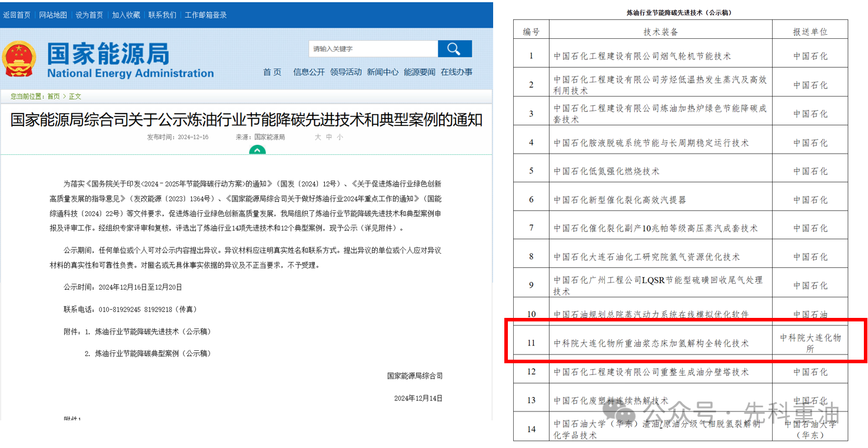Click 设为首页 in top bar
This screenshot has height=448, width=868.
pyautogui.click(x=89, y=15)
